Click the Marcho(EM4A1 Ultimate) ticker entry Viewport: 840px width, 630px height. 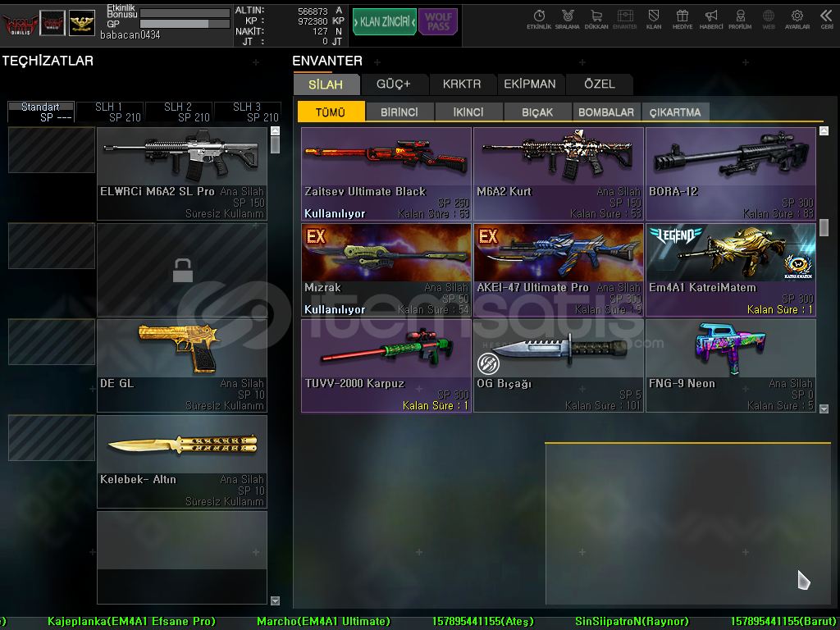pos(323,622)
